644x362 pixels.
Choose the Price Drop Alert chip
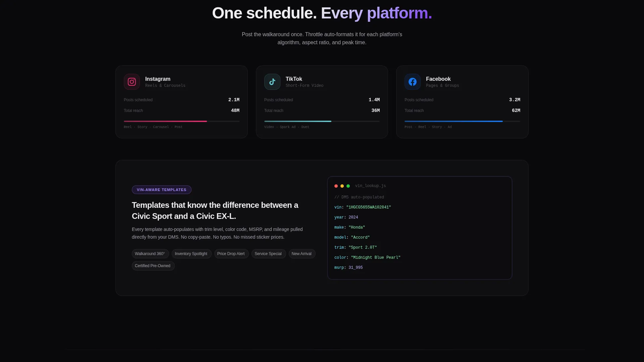click(x=231, y=254)
